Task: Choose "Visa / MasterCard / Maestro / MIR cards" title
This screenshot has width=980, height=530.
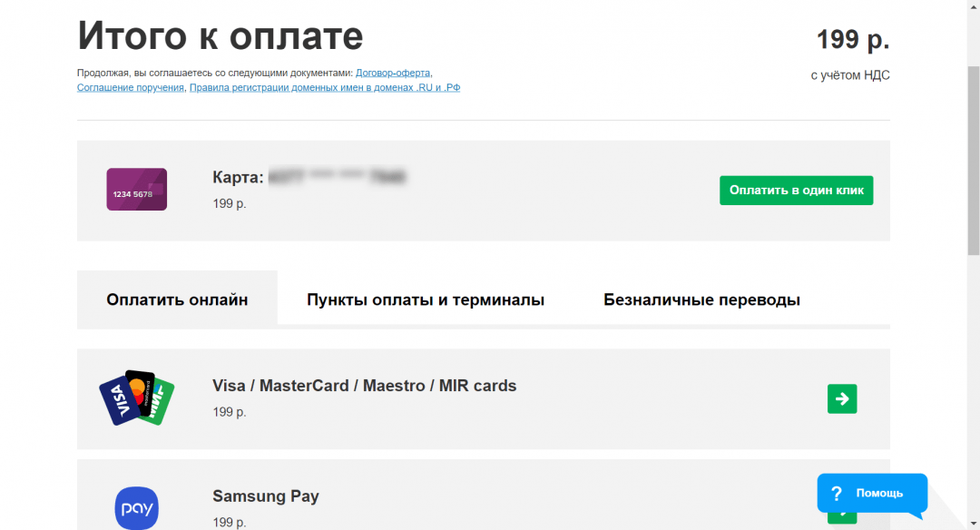Action: [x=364, y=386]
